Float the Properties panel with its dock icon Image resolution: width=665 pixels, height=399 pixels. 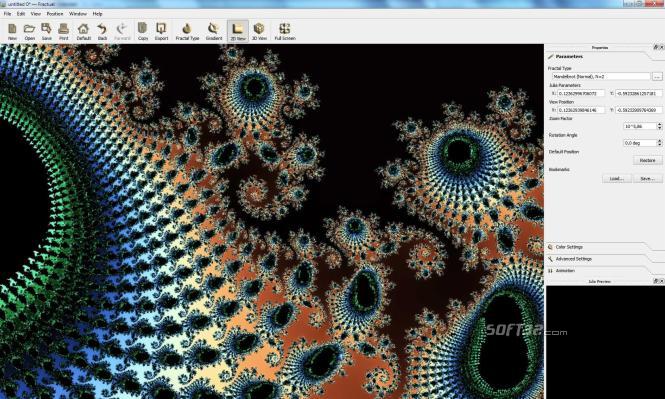tap(656, 47)
